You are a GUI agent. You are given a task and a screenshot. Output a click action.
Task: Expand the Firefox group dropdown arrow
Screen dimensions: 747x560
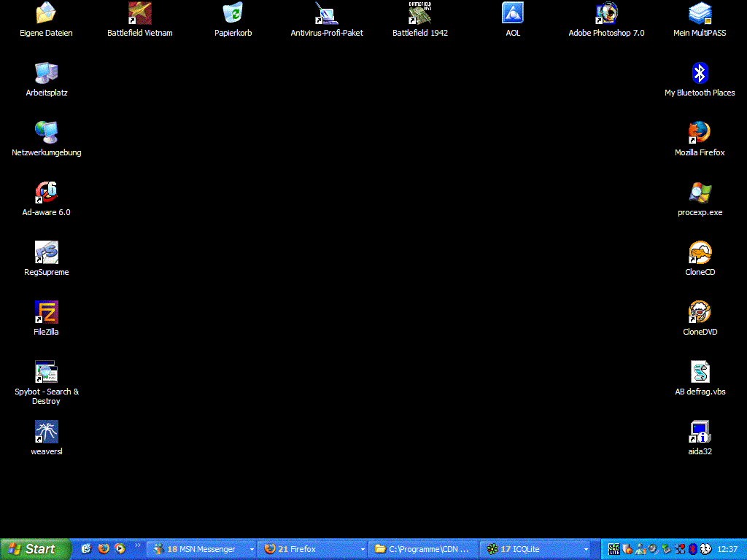(x=363, y=550)
